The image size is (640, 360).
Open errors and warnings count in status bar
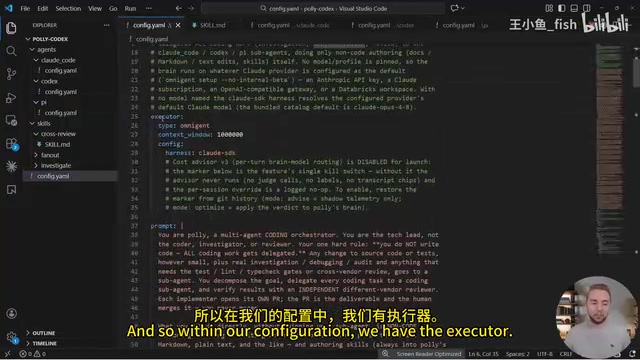tap(33, 354)
